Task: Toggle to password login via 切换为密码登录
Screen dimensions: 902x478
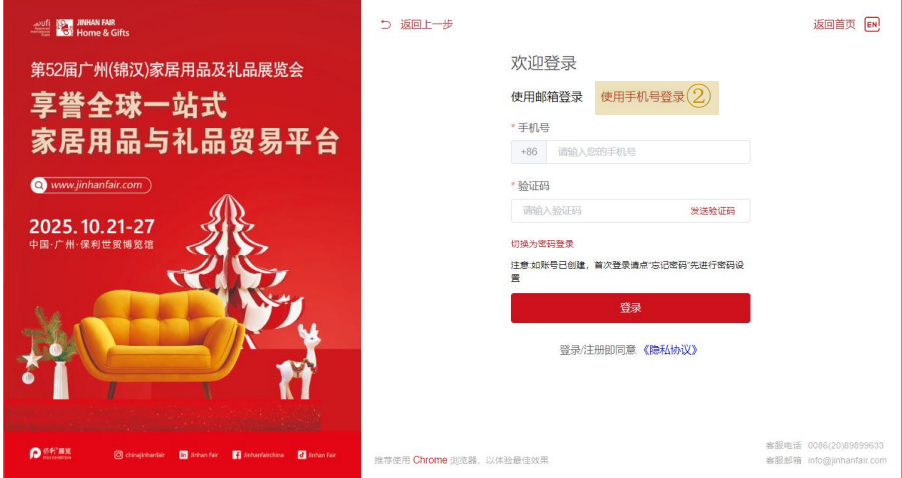Action: 542,244
